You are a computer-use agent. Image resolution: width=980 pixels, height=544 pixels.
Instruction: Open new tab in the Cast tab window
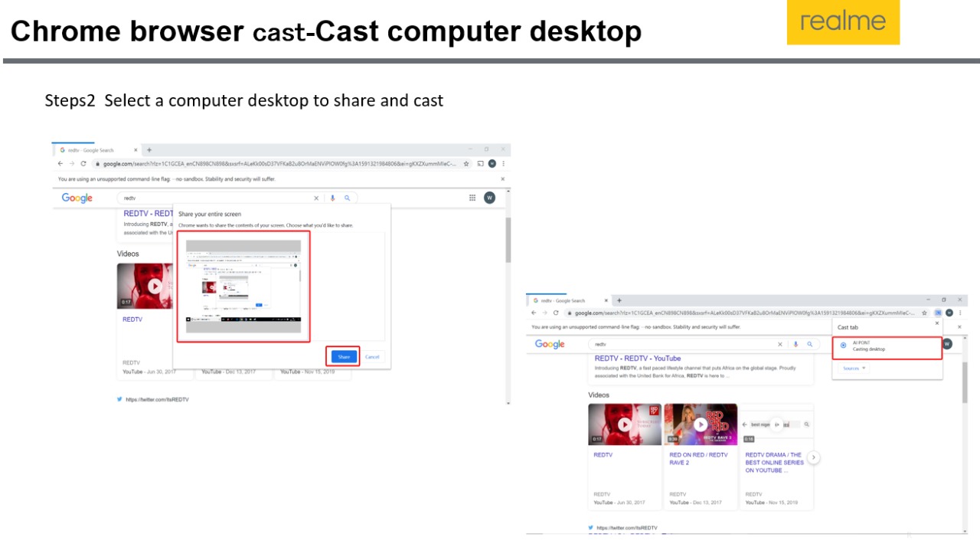619,300
